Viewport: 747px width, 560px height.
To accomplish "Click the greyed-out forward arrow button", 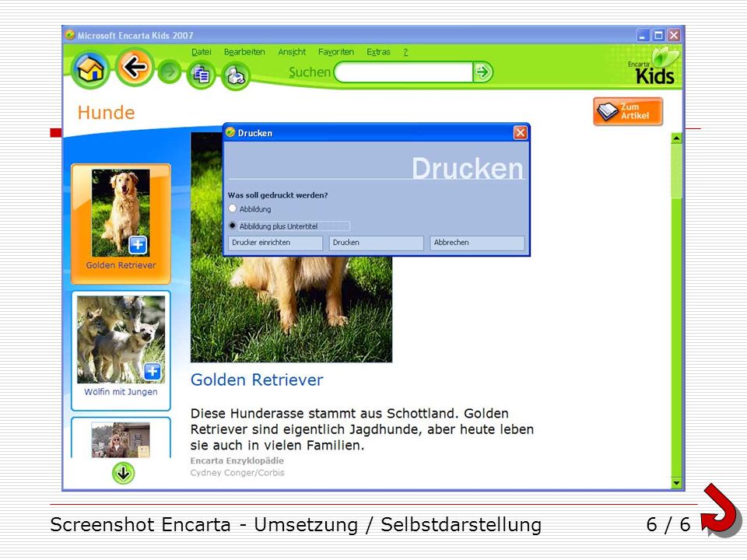I will tap(169, 73).
